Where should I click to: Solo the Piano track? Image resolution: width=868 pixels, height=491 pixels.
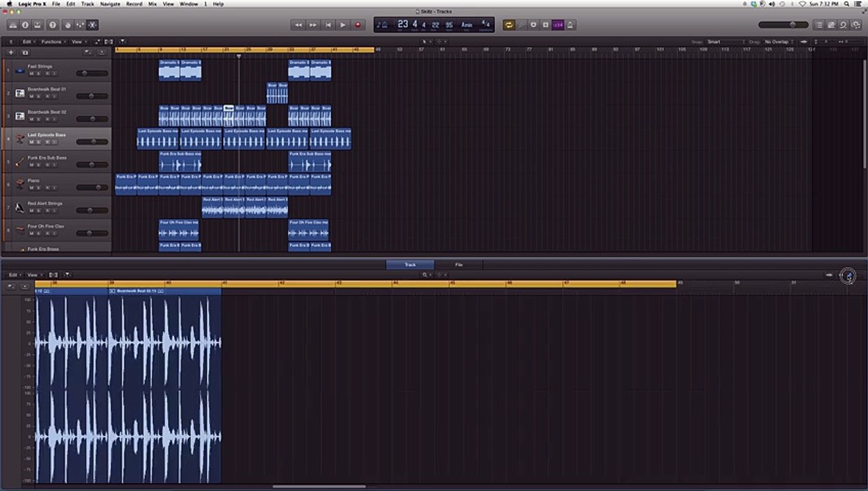click(x=38, y=188)
